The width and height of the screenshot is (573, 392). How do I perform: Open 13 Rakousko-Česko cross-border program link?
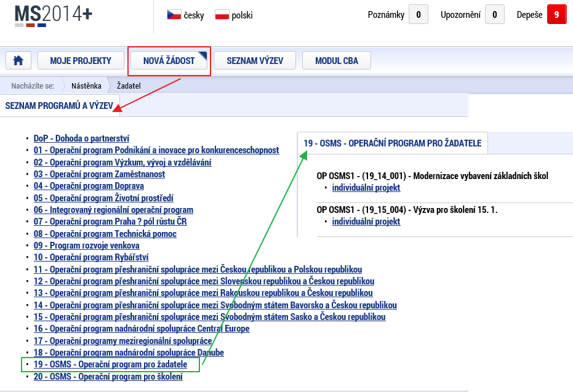tap(203, 293)
